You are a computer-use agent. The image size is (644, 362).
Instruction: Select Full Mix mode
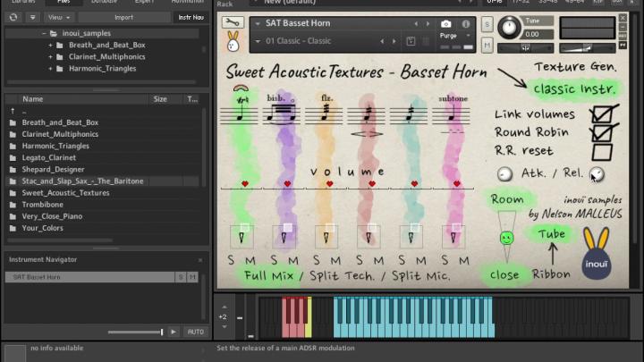[x=268, y=275]
